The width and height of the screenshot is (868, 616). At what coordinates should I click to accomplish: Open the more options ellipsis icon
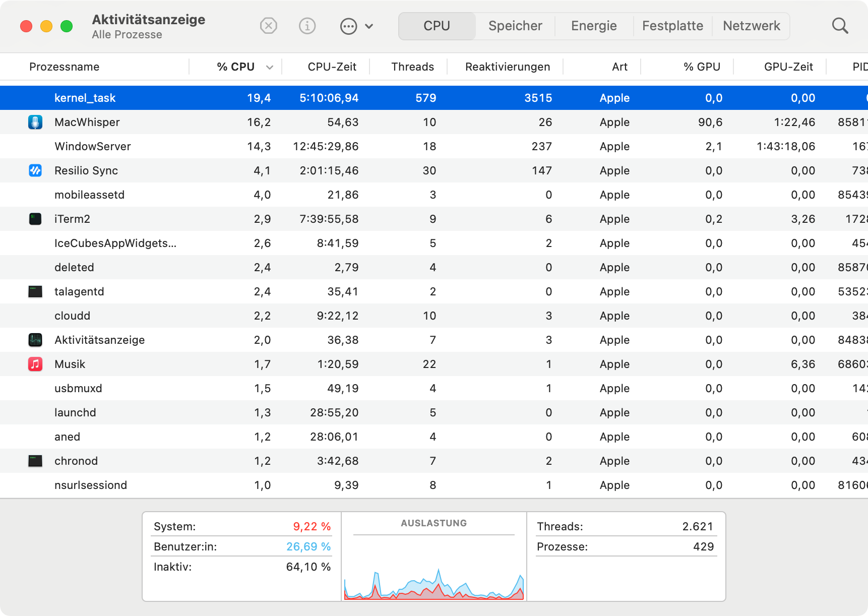coord(348,26)
